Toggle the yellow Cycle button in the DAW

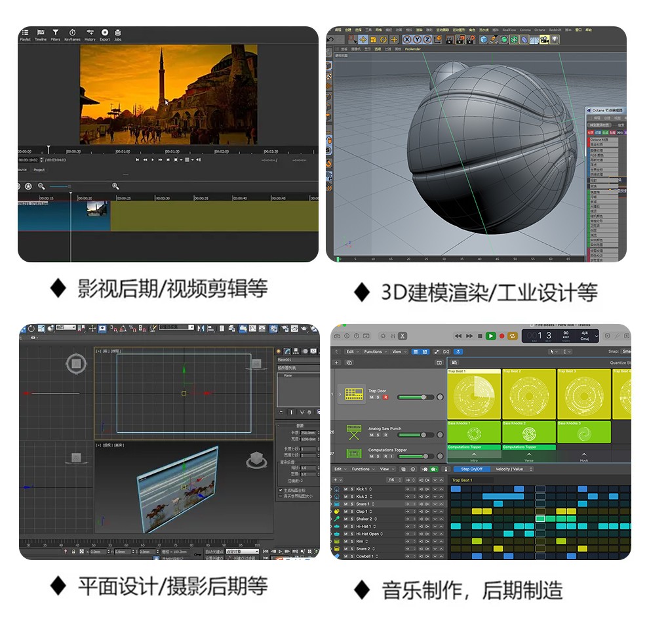click(513, 336)
